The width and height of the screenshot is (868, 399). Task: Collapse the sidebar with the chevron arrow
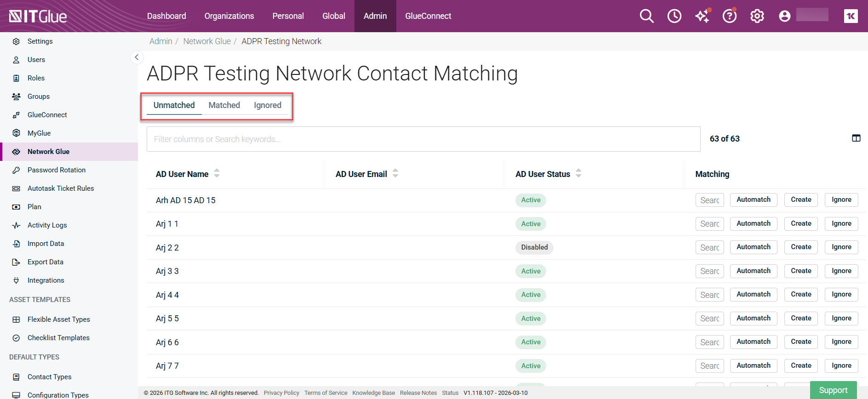(x=137, y=57)
